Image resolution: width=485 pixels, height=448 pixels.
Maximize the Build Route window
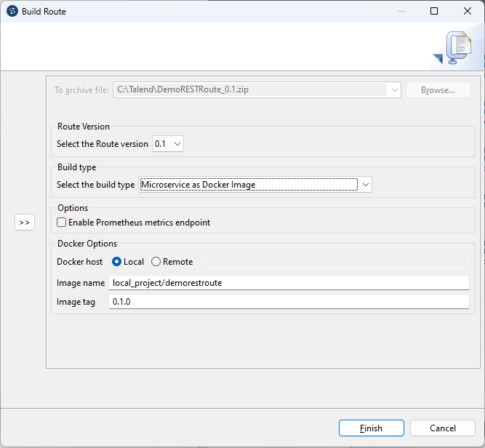pyautogui.click(x=434, y=11)
